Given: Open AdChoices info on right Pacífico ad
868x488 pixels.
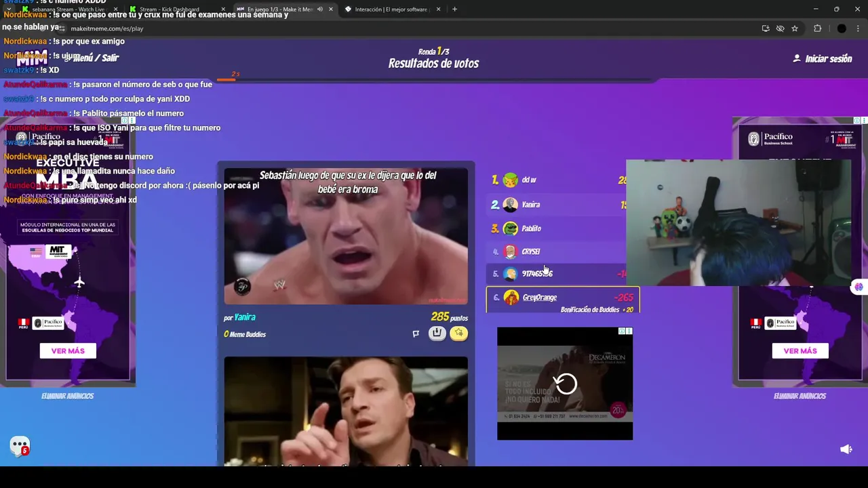Looking at the screenshot, I should (858, 120).
